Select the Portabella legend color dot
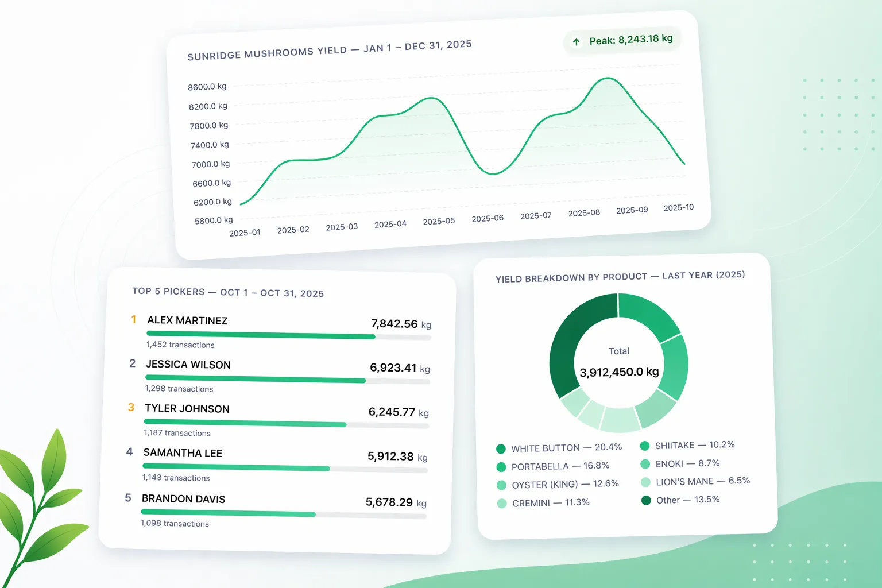Viewport: 882px width, 588px height. (x=501, y=467)
